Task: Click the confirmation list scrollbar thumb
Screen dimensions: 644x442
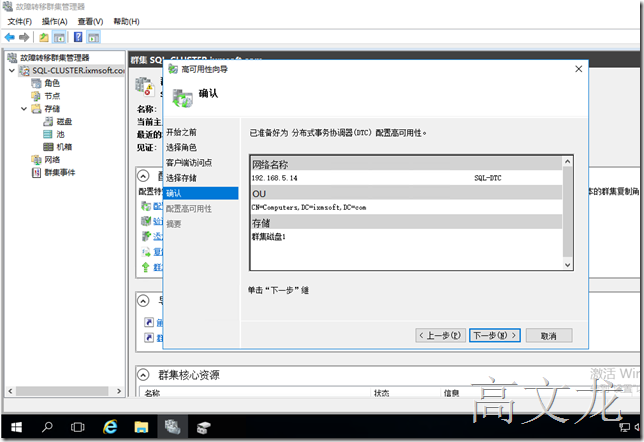Action: (568, 212)
